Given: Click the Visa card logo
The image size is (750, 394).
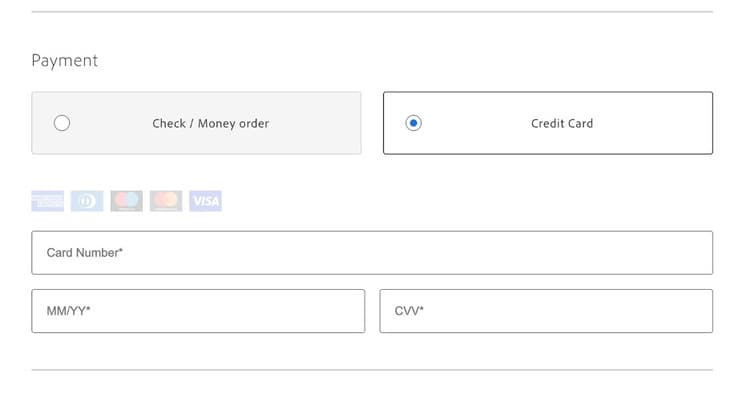Looking at the screenshot, I should pos(206,201).
